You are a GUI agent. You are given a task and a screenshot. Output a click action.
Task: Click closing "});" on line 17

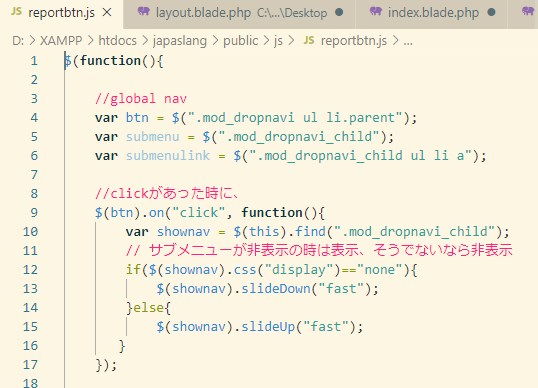click(106, 365)
